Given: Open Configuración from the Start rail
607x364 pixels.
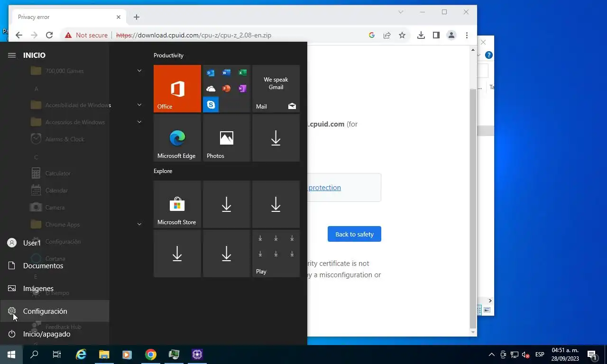Looking at the screenshot, I should [x=55, y=311].
